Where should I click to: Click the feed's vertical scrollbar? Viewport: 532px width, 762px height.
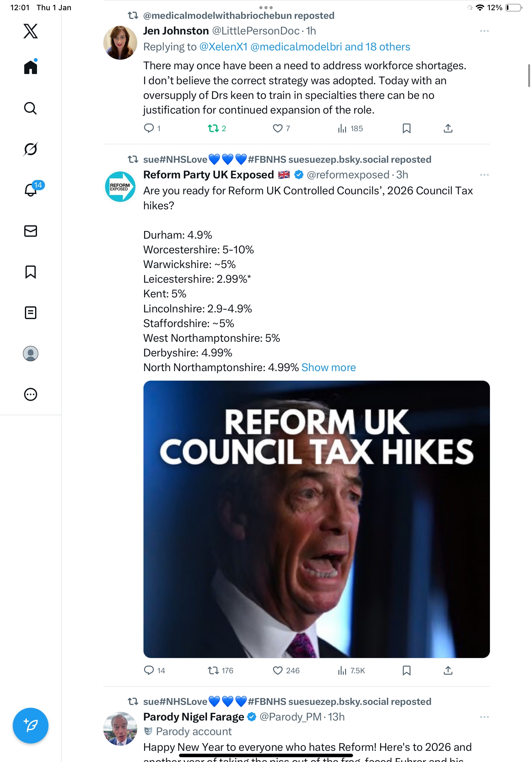point(529,76)
